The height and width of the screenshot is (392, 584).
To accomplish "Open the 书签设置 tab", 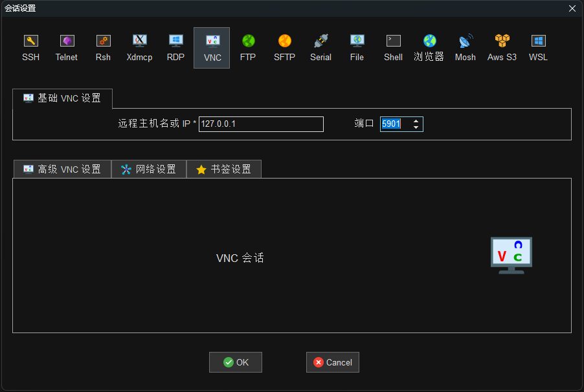I will coord(224,169).
